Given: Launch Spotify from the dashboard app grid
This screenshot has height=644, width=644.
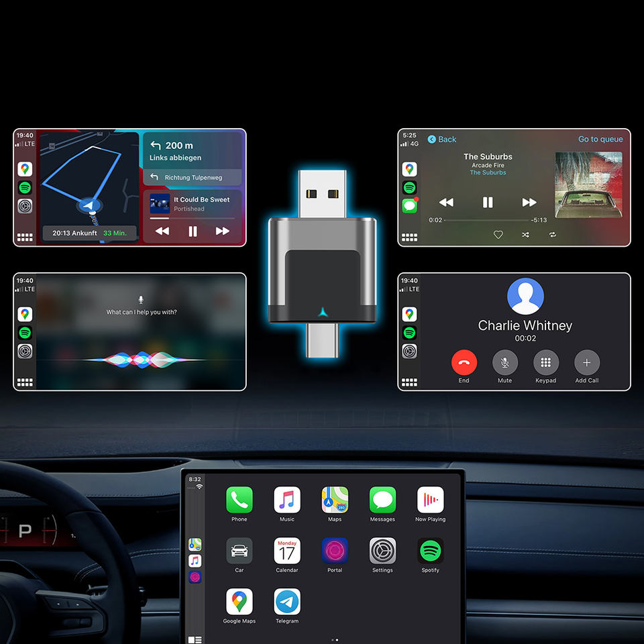Looking at the screenshot, I should [430, 550].
